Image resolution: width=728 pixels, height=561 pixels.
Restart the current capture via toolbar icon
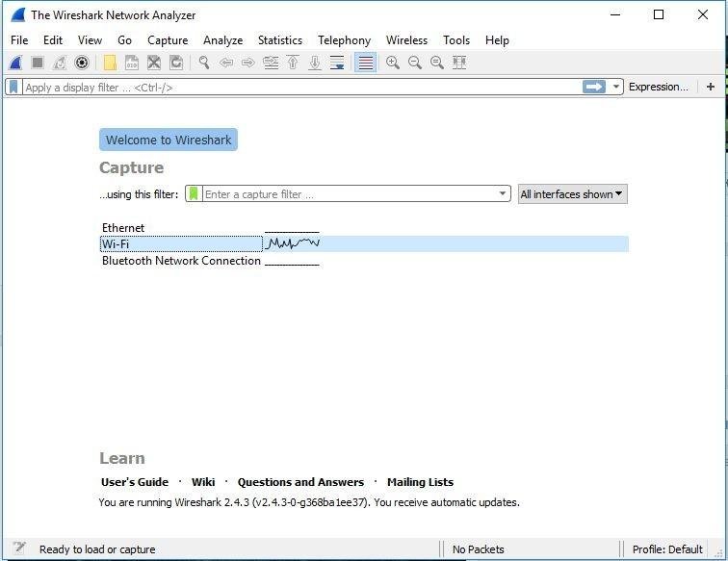coord(60,63)
